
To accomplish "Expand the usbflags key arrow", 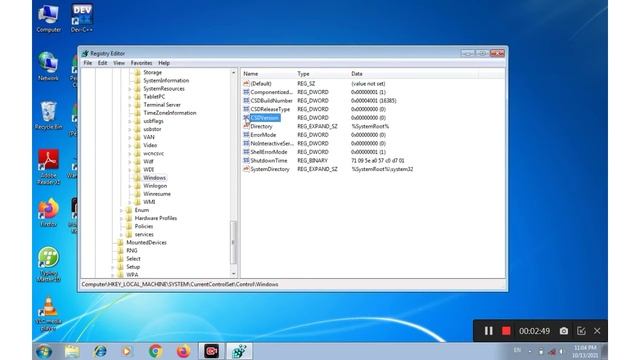I will (130, 121).
